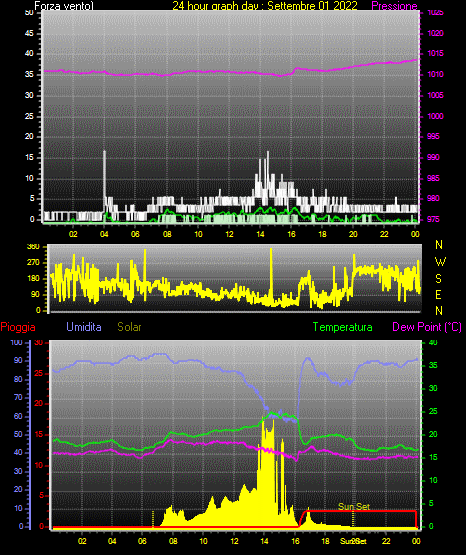The width and height of the screenshot is (466, 555).
Task: Click the Solar legend label
Action: coord(129,327)
